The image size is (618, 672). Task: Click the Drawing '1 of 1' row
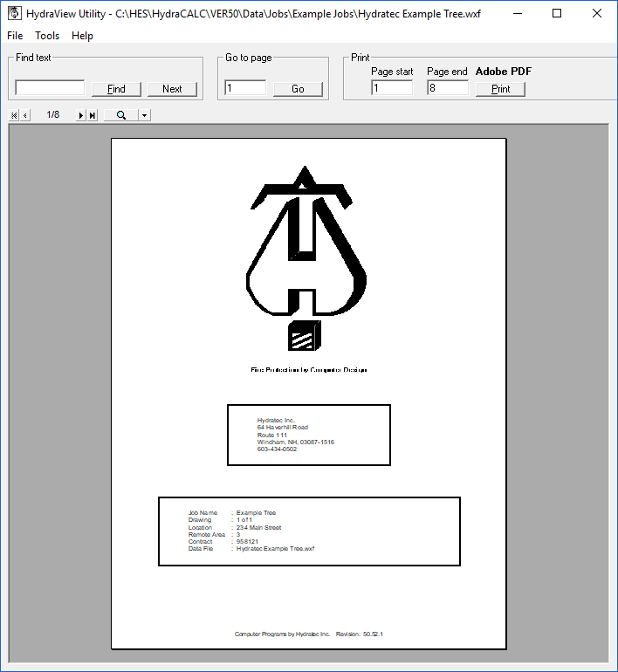220,520
